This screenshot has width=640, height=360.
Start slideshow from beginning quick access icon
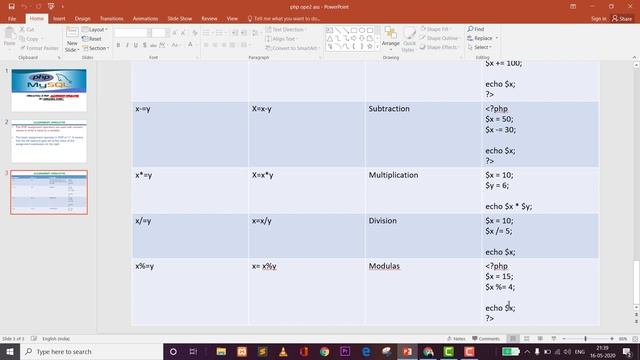tap(51, 7)
